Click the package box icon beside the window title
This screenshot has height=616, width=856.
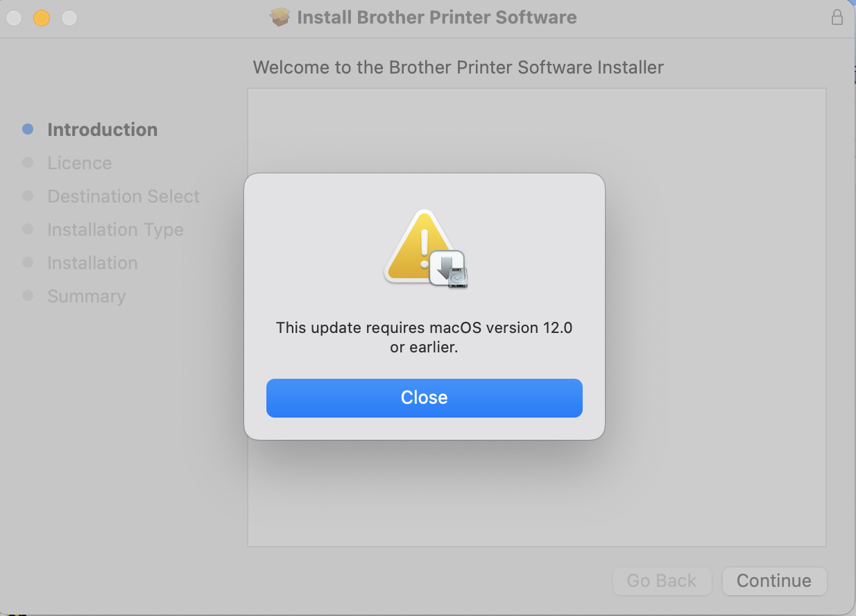280,17
